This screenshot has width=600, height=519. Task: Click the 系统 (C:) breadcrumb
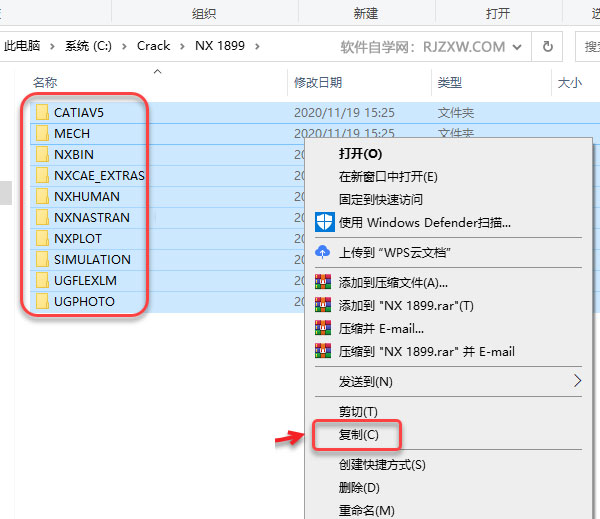88,46
